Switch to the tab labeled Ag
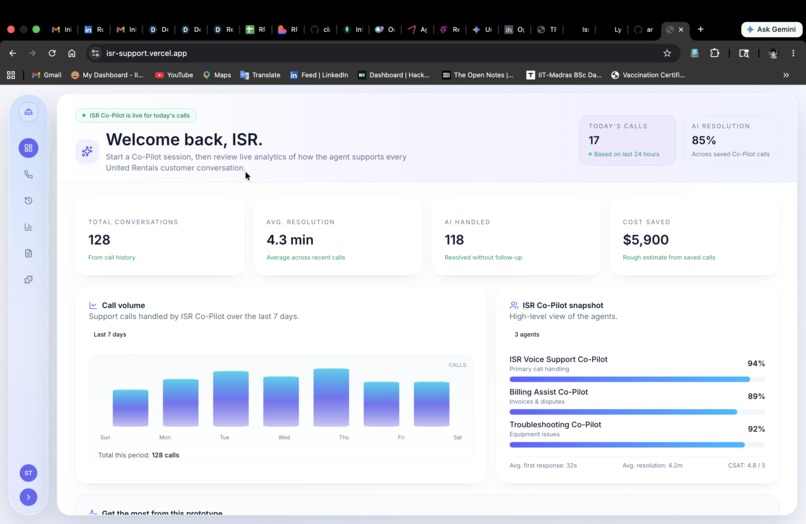The height and width of the screenshot is (524, 806). 417,29
